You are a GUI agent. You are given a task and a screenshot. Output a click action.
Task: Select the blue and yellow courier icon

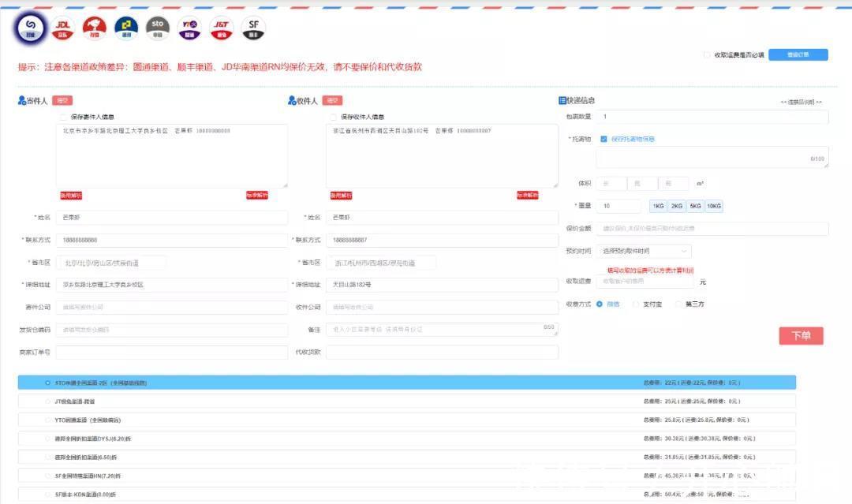click(x=126, y=28)
